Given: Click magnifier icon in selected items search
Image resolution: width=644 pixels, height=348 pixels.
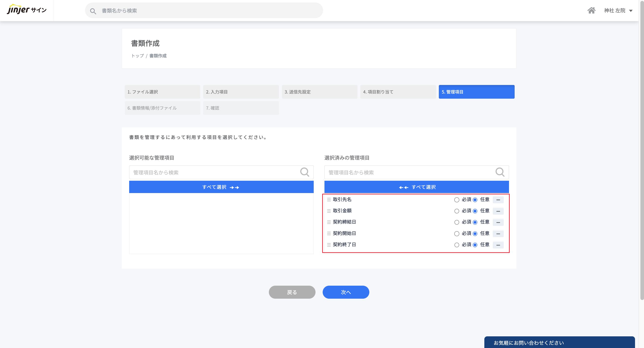Looking at the screenshot, I should pyautogui.click(x=500, y=172).
